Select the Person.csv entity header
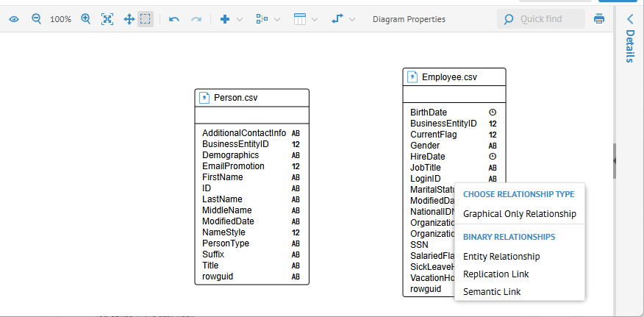The image size is (644, 317). 251,98
